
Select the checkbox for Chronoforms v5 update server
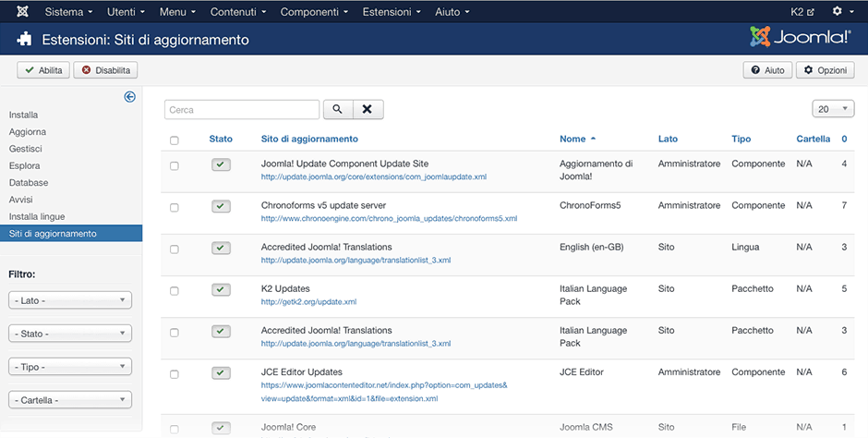pos(175,208)
